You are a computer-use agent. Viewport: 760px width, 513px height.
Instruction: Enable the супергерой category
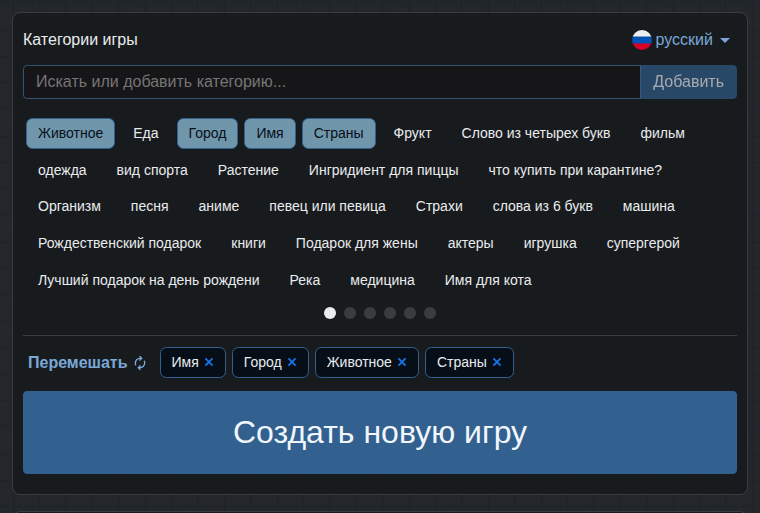[x=643, y=243]
